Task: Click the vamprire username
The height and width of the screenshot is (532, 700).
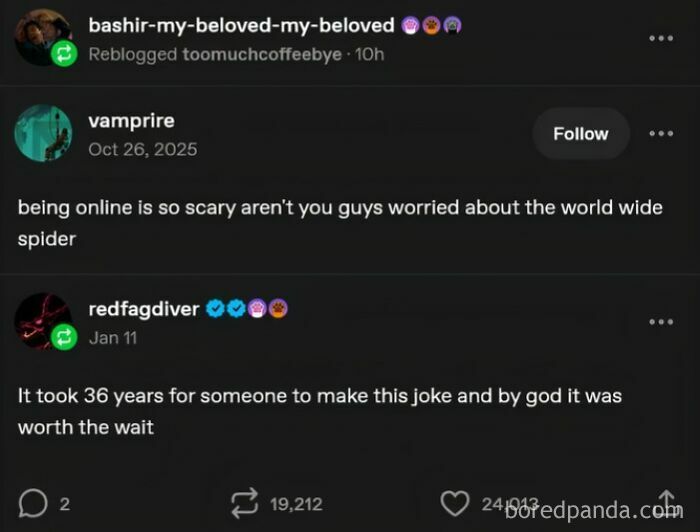Action: 131,121
